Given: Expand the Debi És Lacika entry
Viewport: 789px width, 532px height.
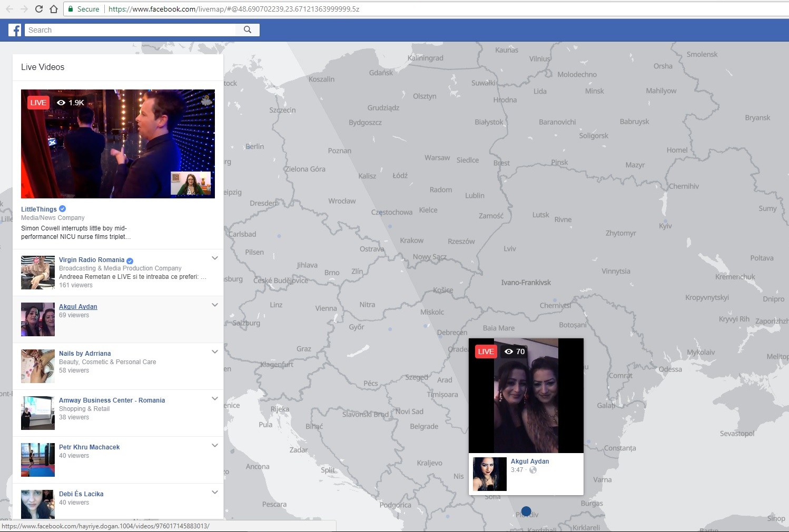Looking at the screenshot, I should coord(214,492).
